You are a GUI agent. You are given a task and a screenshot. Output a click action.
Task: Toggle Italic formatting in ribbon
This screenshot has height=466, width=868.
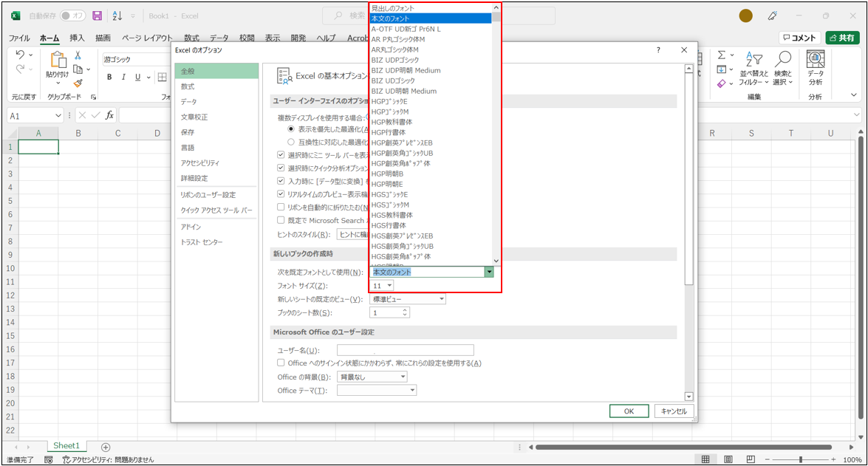pyautogui.click(x=123, y=77)
